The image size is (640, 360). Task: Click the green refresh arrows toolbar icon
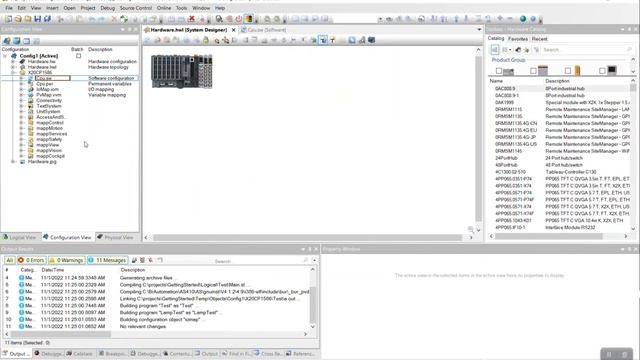pyautogui.click(x=124, y=19)
